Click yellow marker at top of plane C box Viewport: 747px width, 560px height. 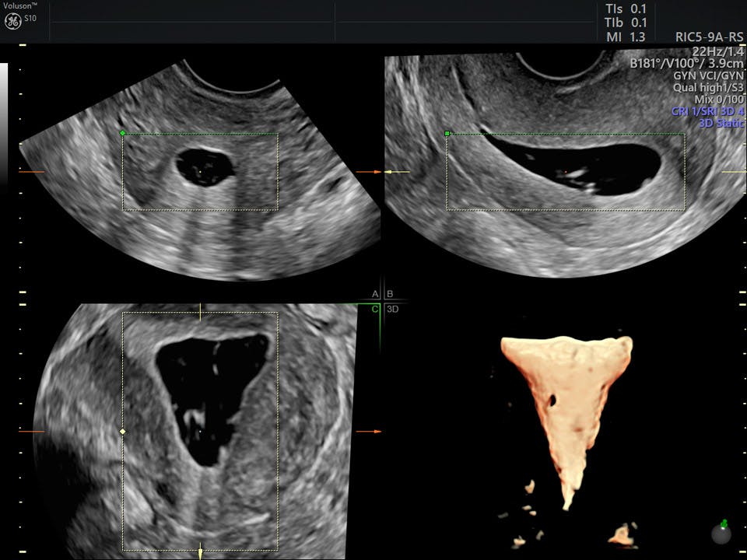(200, 313)
